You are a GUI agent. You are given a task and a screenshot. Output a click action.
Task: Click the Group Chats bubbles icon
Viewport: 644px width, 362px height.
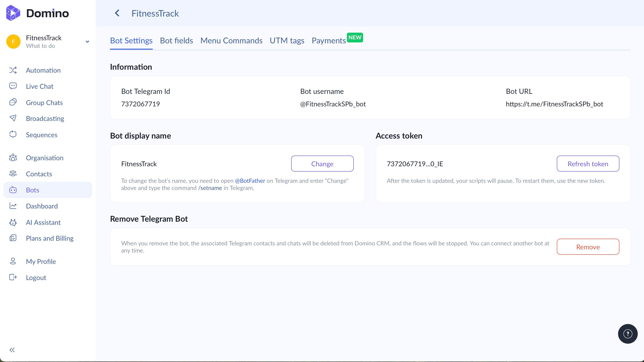[x=13, y=102]
